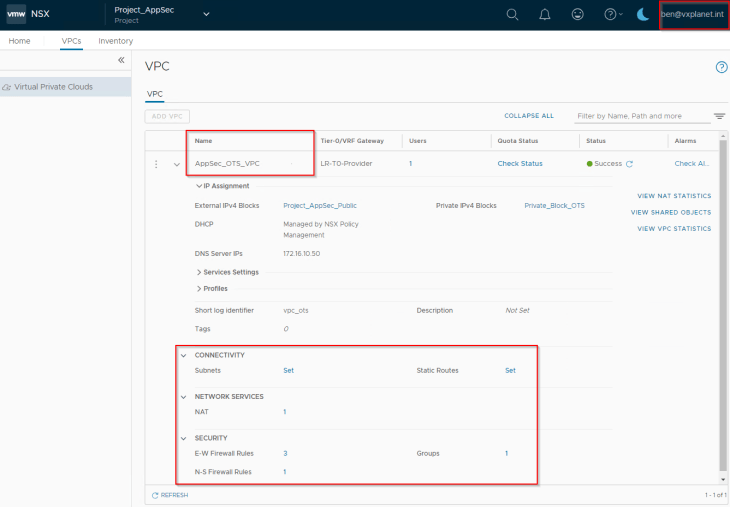Click the feedback smiley face icon
This screenshot has width=730, height=507.
click(577, 14)
